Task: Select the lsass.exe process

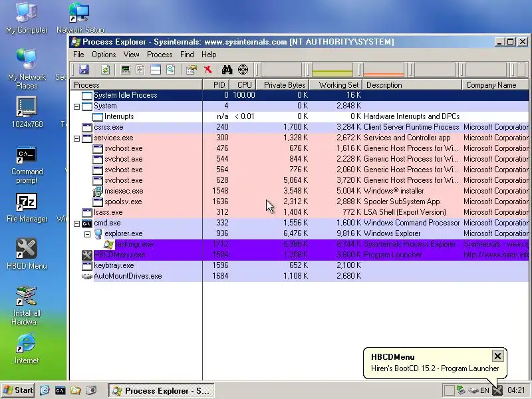Action: pos(299,212)
